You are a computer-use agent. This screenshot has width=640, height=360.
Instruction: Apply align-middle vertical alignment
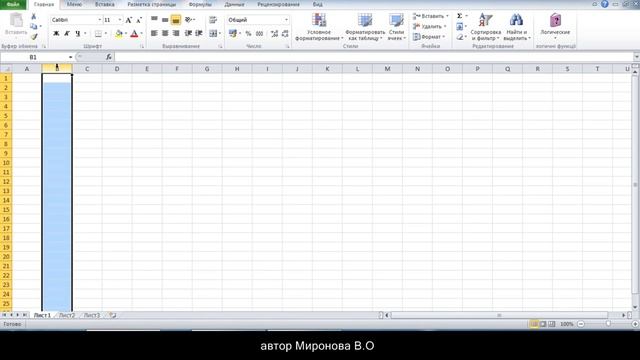(165, 19)
